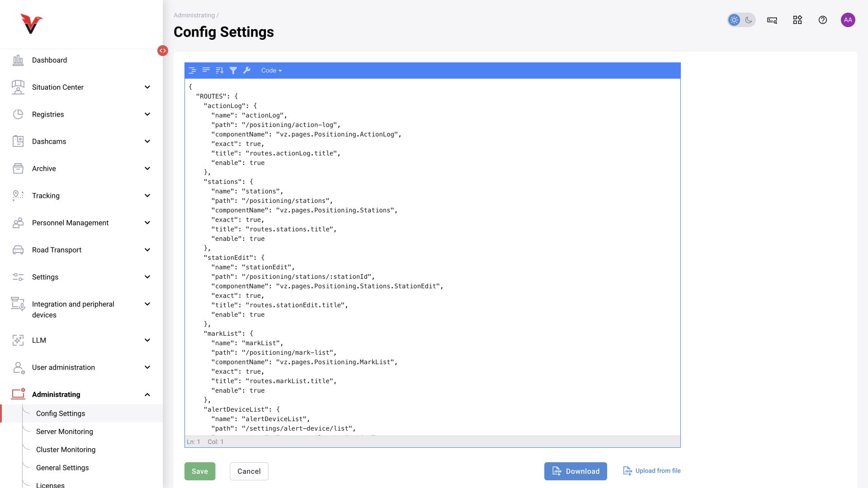The width and height of the screenshot is (868, 488).
Task: Open the apps grid icon in header
Action: coord(797,20)
